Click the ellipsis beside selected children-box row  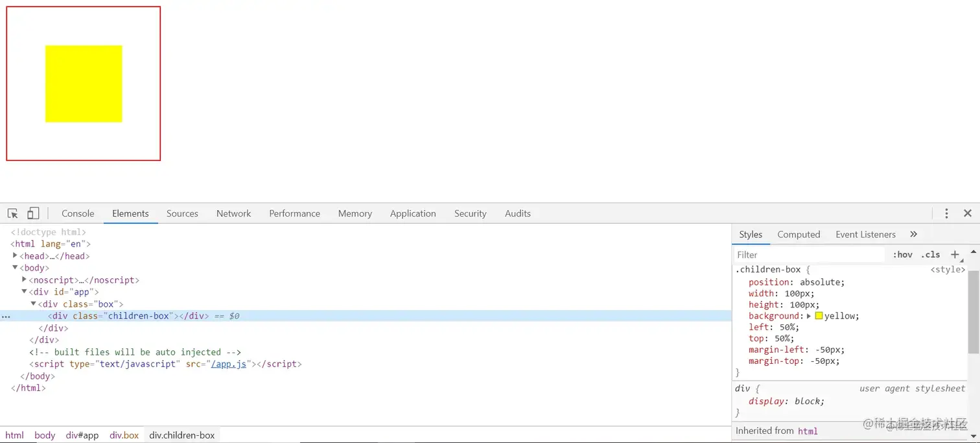pos(6,317)
